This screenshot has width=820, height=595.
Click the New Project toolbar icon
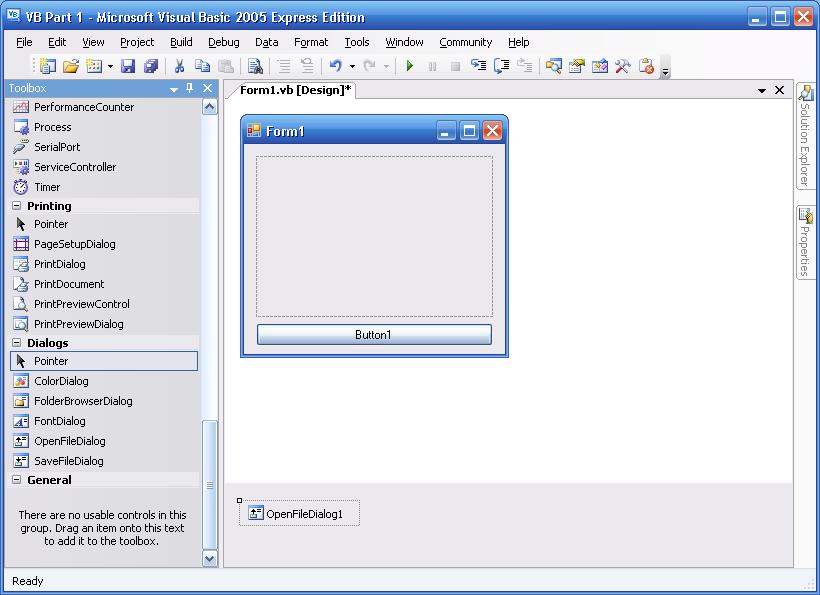point(48,66)
